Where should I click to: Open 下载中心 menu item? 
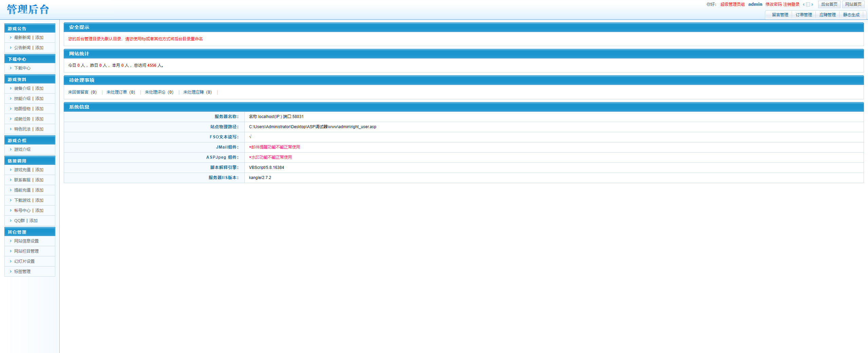22,68
